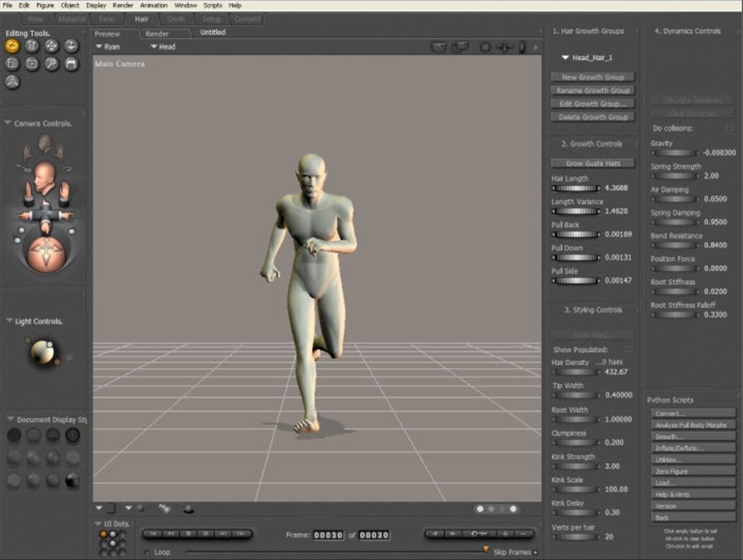
Task: Open the Head actor dropdown
Action: tap(163, 47)
